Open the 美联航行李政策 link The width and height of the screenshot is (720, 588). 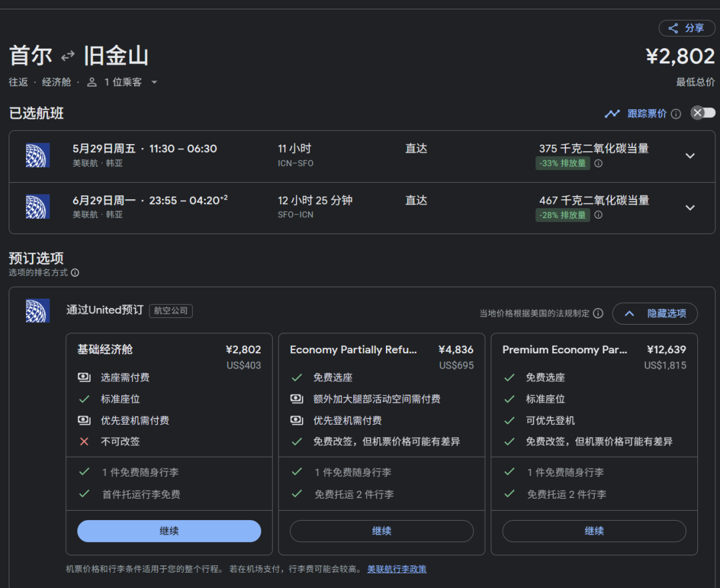point(397,569)
